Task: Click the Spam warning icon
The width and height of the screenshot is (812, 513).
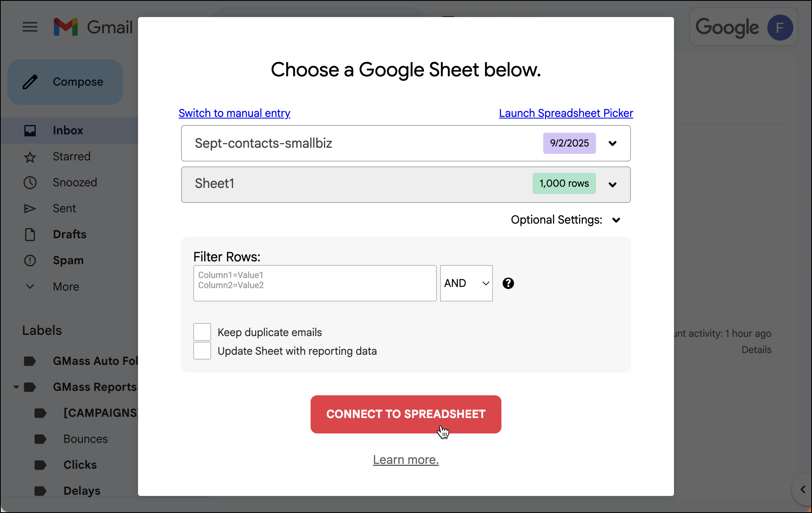Action: point(30,260)
